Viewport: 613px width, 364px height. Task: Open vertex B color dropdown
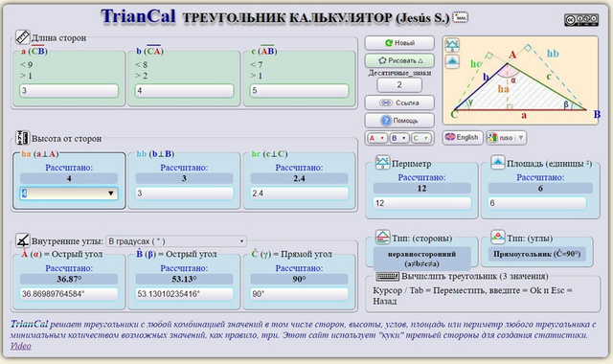(399, 138)
